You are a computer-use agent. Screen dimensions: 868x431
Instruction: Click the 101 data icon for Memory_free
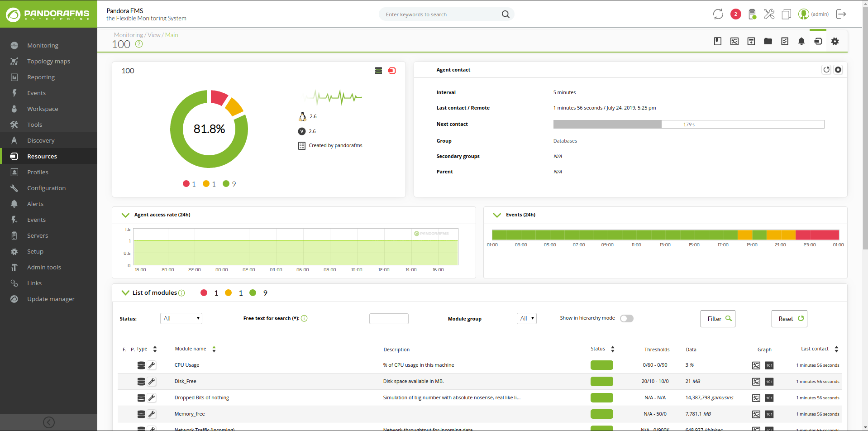click(x=769, y=414)
